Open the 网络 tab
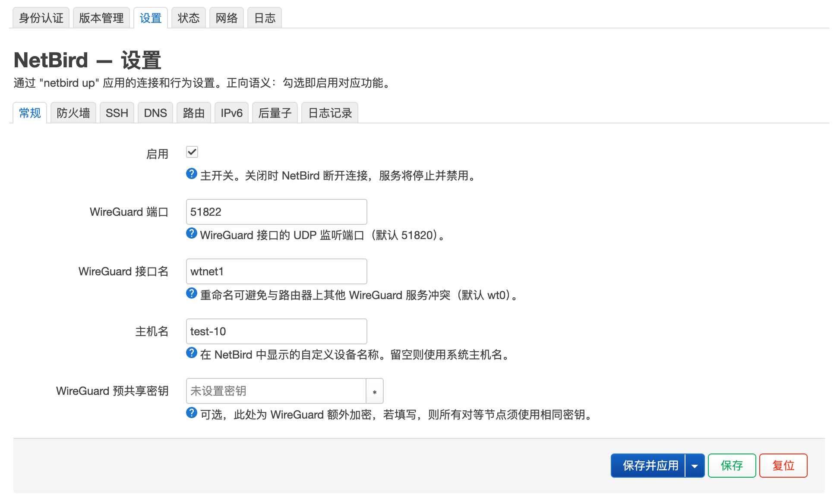The image size is (840, 504). (227, 18)
